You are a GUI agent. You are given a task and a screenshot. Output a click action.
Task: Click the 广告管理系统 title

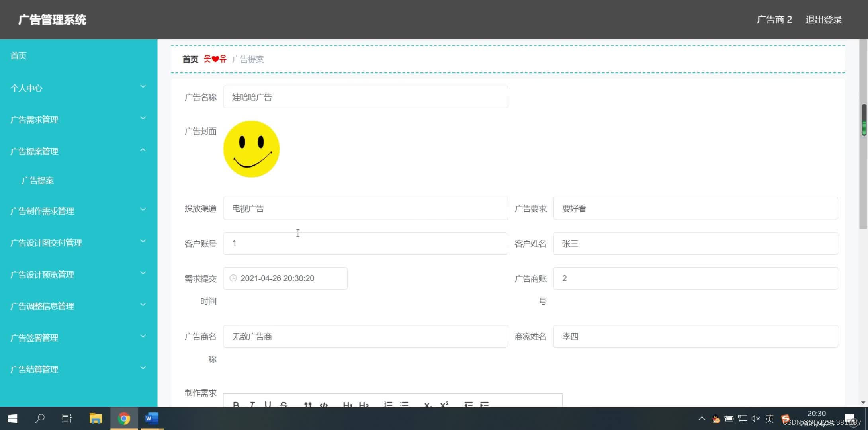pos(52,20)
